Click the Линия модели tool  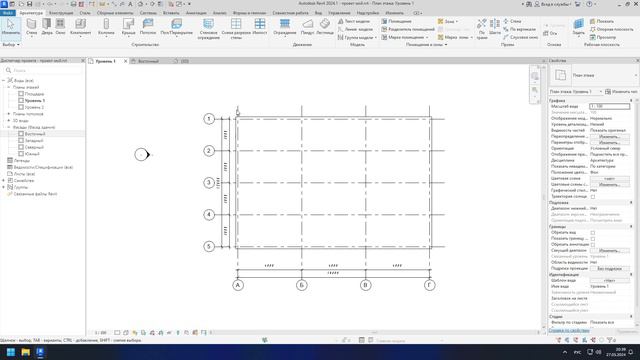point(356,29)
